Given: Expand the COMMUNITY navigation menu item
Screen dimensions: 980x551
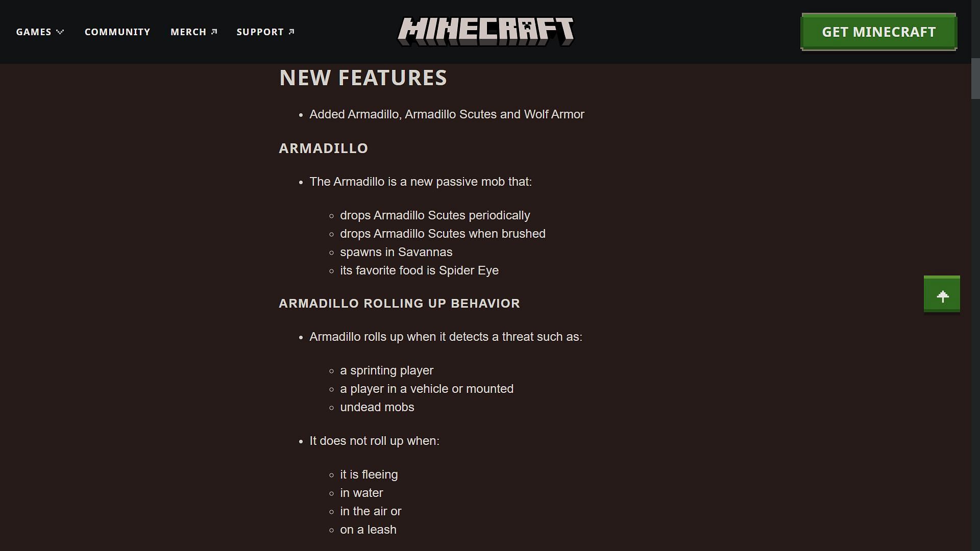Looking at the screenshot, I should pyautogui.click(x=117, y=32).
